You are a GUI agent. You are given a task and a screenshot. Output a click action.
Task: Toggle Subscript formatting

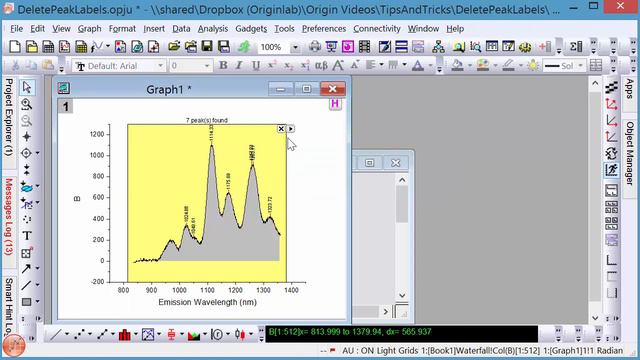pyautogui.click(x=288, y=65)
